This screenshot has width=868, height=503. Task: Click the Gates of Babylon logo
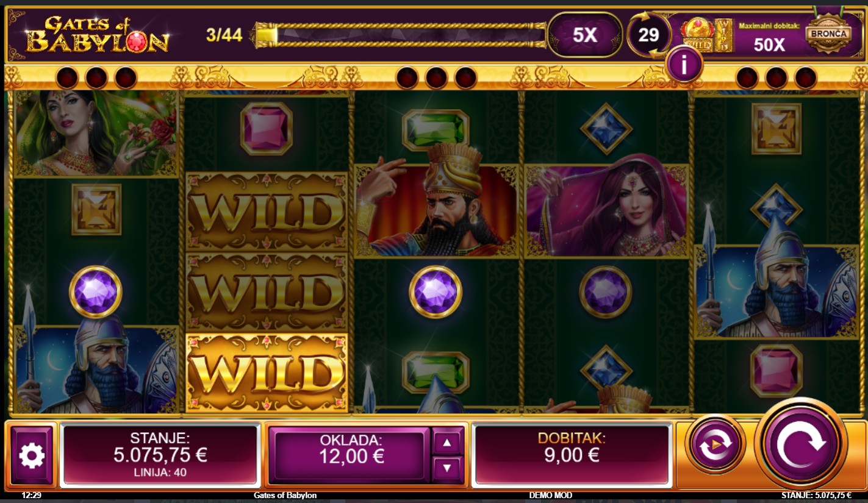pyautogui.click(x=98, y=35)
